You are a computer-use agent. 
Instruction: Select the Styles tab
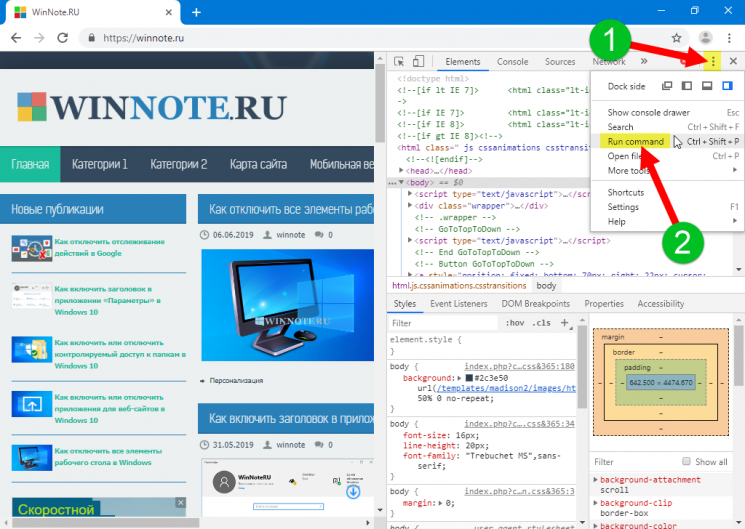click(x=405, y=304)
